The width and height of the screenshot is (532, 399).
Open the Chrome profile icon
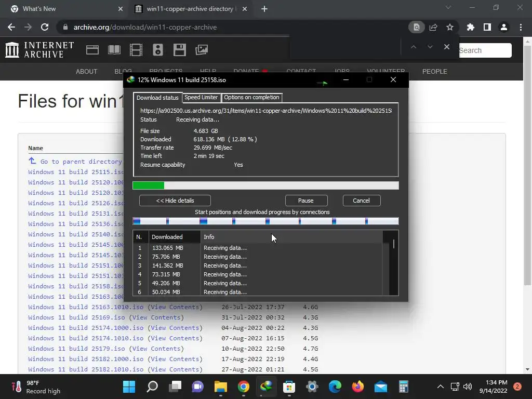point(504,27)
